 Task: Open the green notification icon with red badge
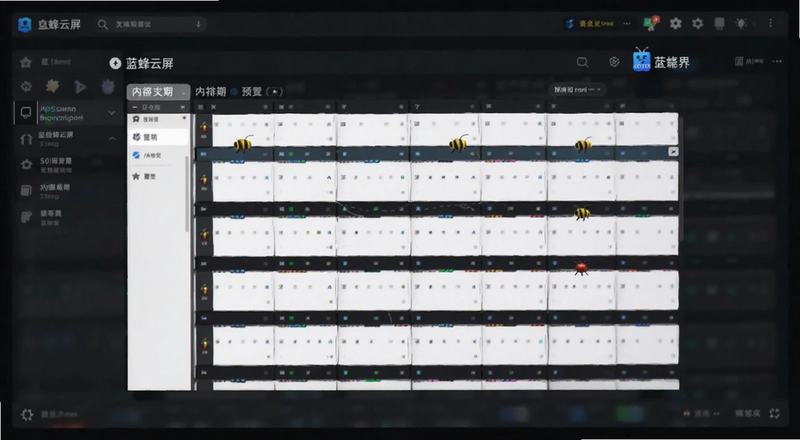click(x=651, y=23)
